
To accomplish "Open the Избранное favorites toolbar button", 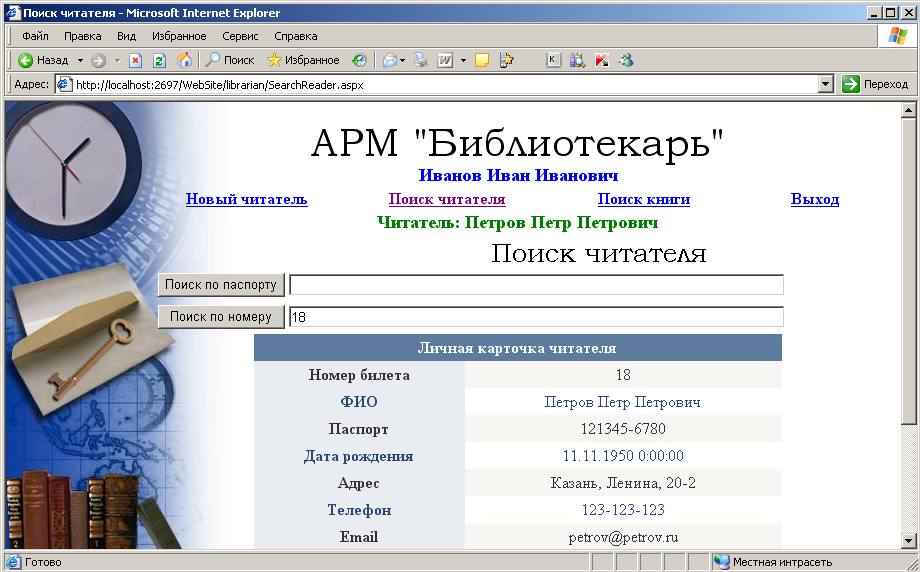I will [x=303, y=60].
